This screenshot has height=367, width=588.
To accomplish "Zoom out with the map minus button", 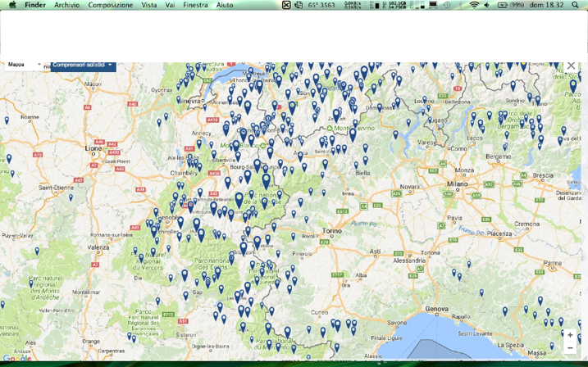I will pos(570,348).
